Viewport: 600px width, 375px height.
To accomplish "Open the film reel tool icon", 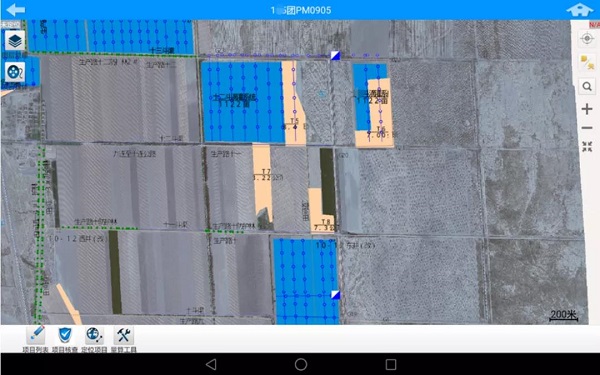I will [x=15, y=72].
